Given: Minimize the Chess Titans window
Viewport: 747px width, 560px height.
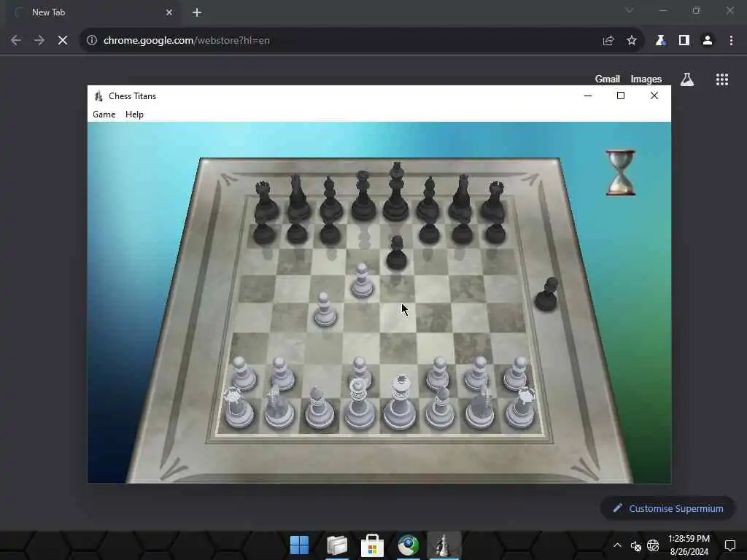Looking at the screenshot, I should click(588, 96).
